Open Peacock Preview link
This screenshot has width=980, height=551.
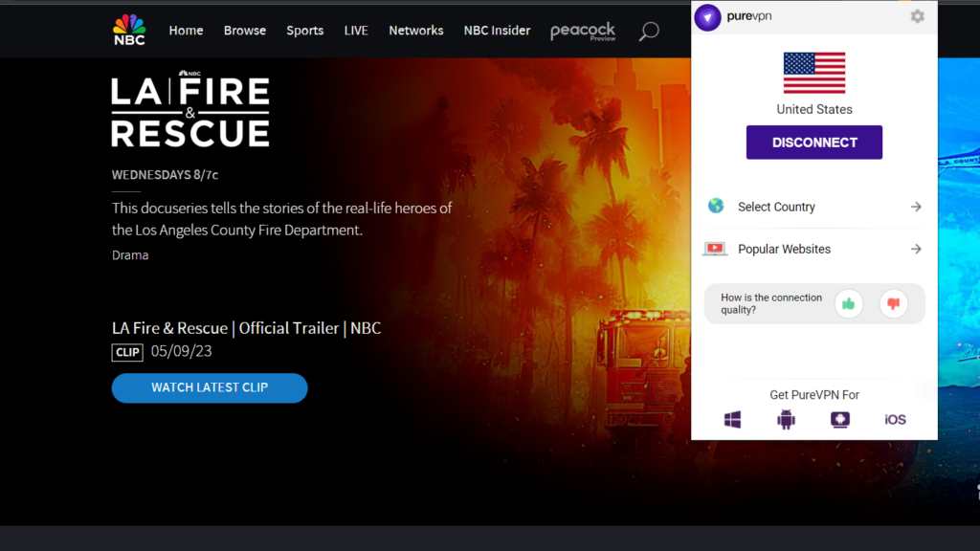click(583, 32)
